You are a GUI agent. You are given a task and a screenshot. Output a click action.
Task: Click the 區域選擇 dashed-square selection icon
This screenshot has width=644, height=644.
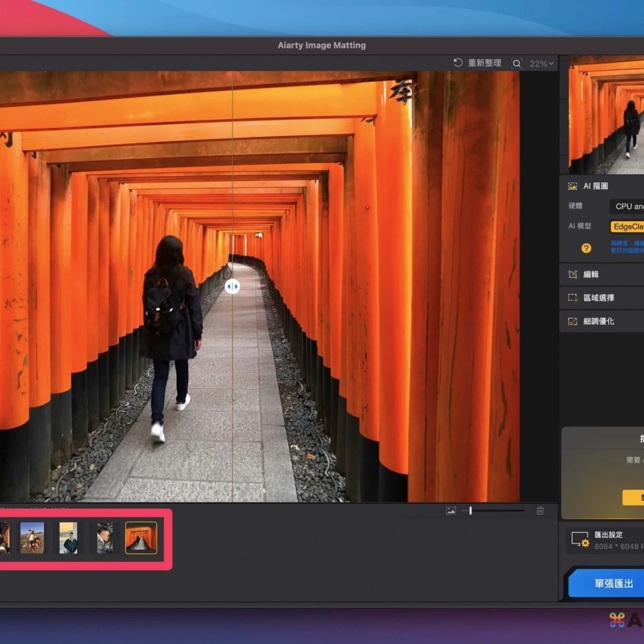(572, 298)
